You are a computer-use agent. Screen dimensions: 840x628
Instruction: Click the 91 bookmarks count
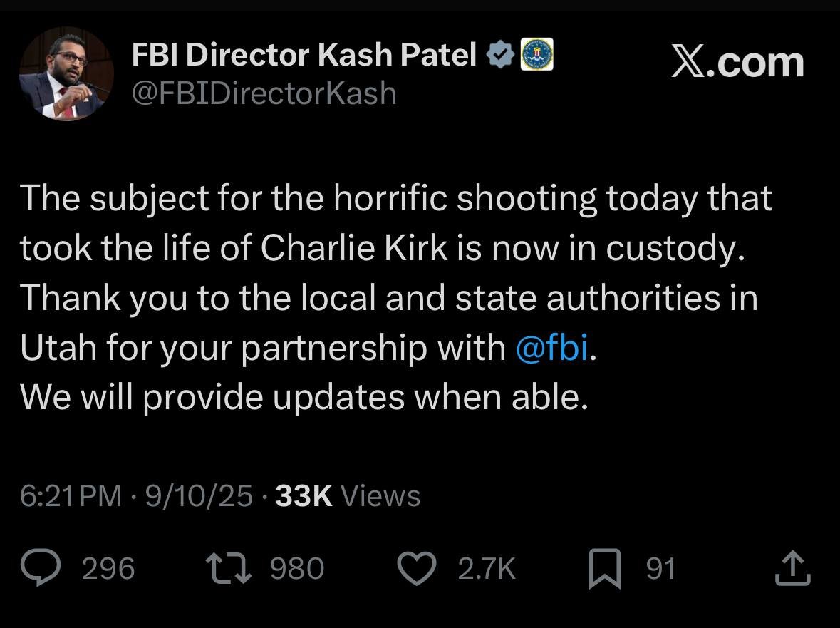click(x=660, y=569)
